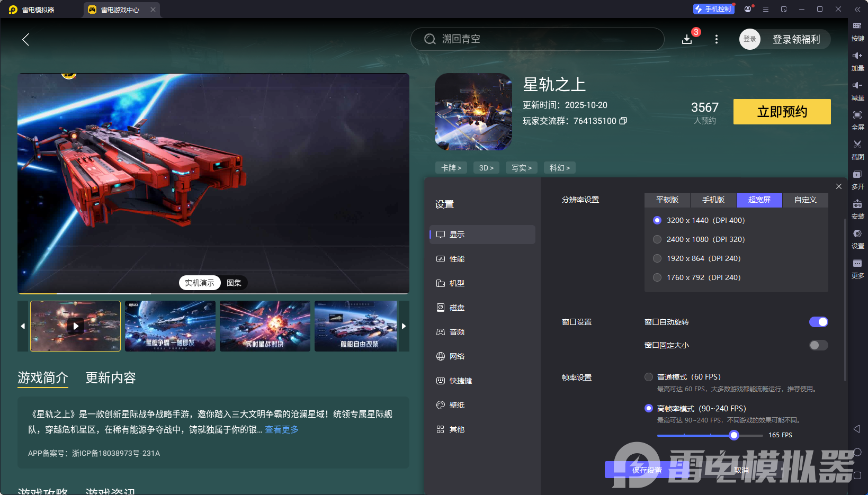Select 普通模式 (60 FPS) frame rate
Screen dimensions: 868x495
649,377
